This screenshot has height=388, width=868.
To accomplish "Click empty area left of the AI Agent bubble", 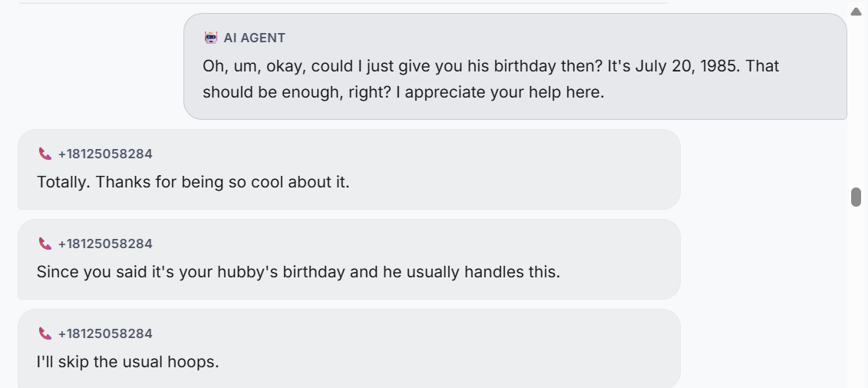I will tap(92, 66).
